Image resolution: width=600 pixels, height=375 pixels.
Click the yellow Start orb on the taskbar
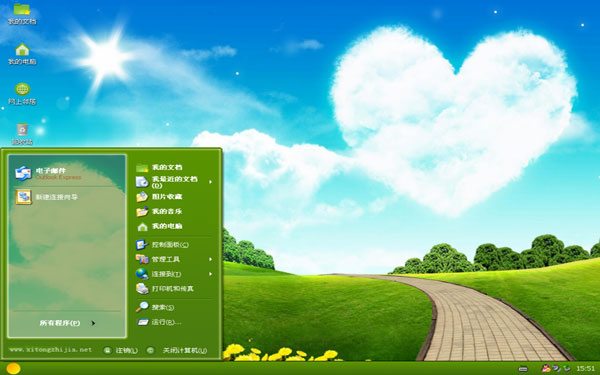(x=13, y=368)
